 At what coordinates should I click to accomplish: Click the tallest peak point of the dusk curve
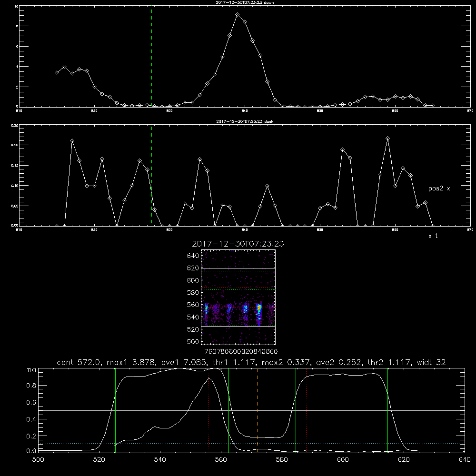(387, 139)
